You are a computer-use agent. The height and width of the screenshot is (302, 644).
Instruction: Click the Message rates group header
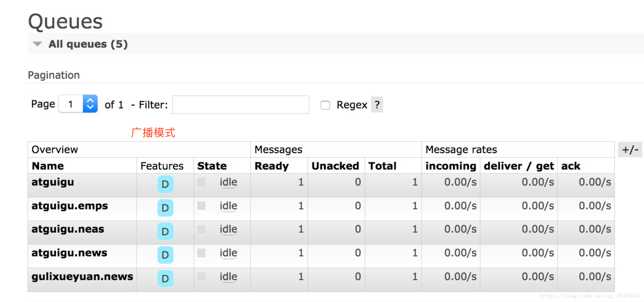pyautogui.click(x=461, y=149)
